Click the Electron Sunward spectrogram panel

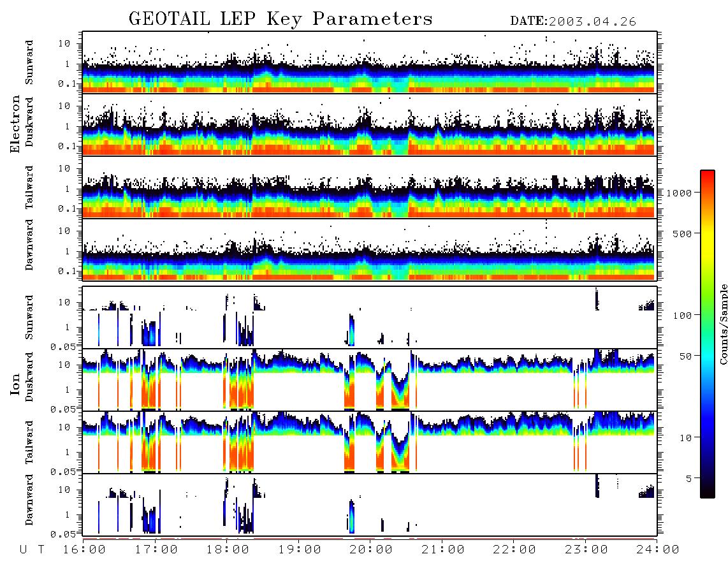tap(370, 62)
